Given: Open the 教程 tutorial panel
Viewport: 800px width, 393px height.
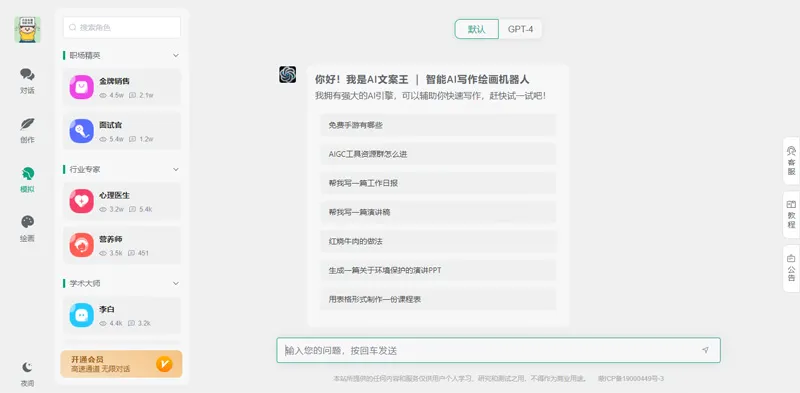Looking at the screenshot, I should pyautogui.click(x=791, y=215).
